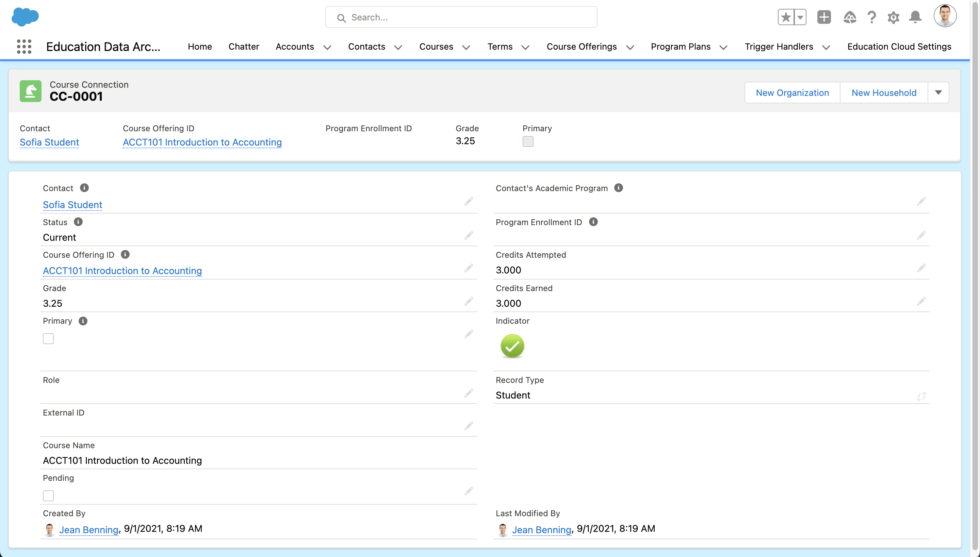The width and height of the screenshot is (980, 557).
Task: Open the Chatter tab
Action: click(244, 47)
